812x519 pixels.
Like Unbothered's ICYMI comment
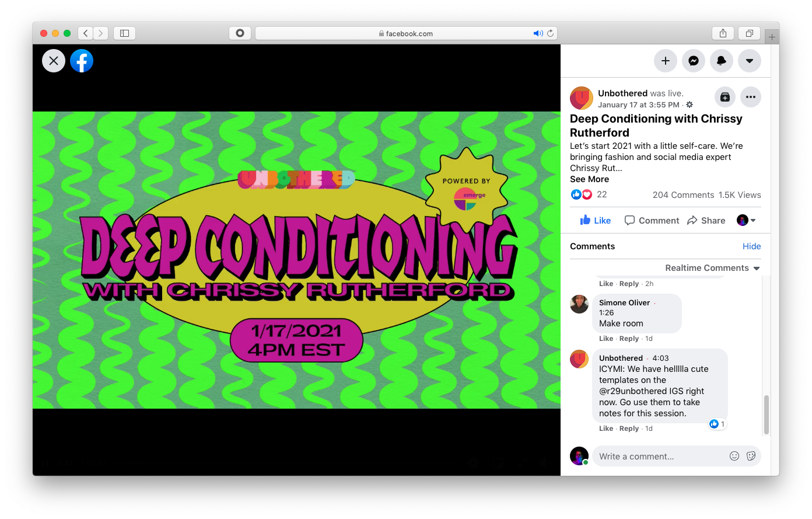point(606,429)
